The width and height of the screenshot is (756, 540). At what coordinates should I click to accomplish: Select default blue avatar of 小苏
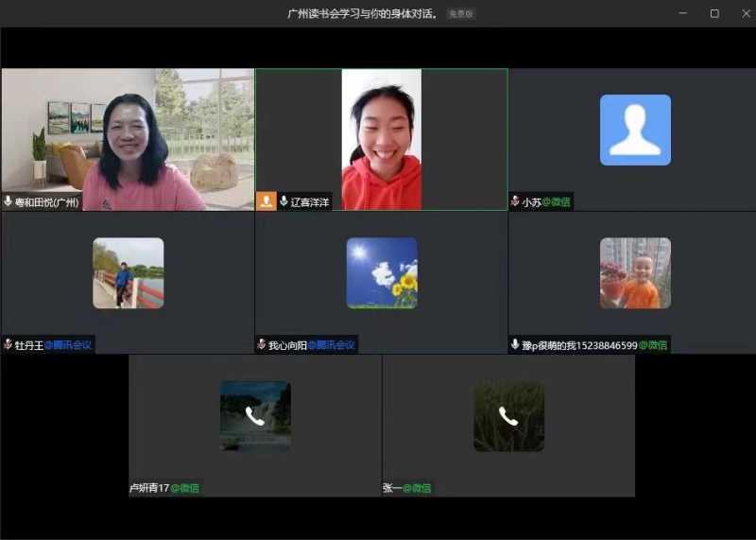click(635, 130)
